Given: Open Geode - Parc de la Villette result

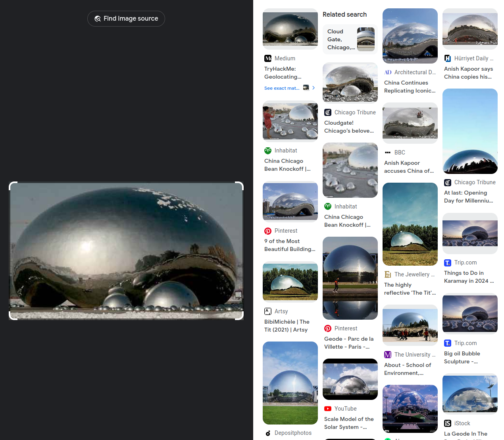Looking at the screenshot, I should 349,343.
